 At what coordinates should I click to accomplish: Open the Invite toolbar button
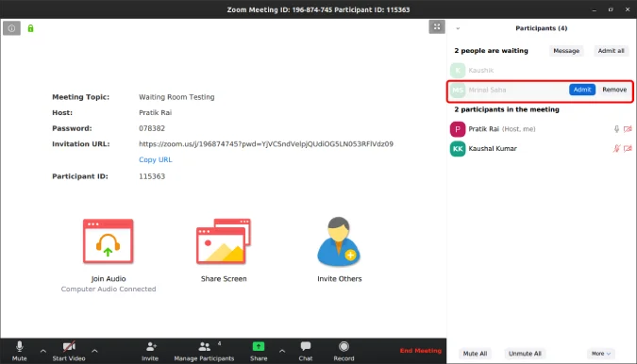pos(150,352)
